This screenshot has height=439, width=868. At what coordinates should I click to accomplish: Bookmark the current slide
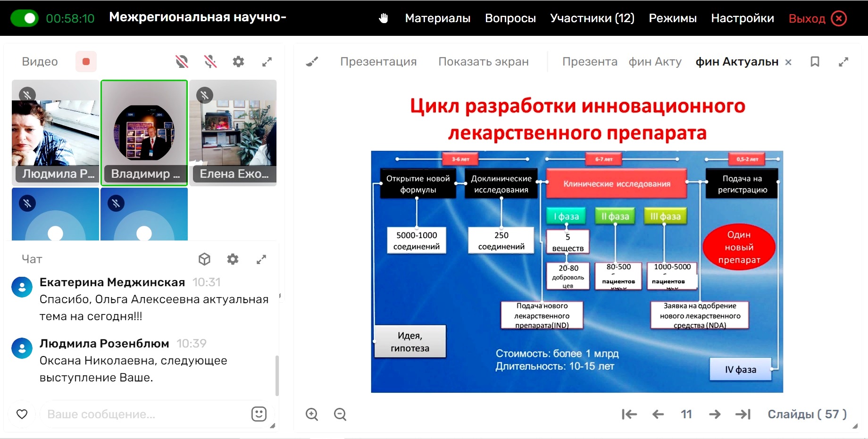815,62
